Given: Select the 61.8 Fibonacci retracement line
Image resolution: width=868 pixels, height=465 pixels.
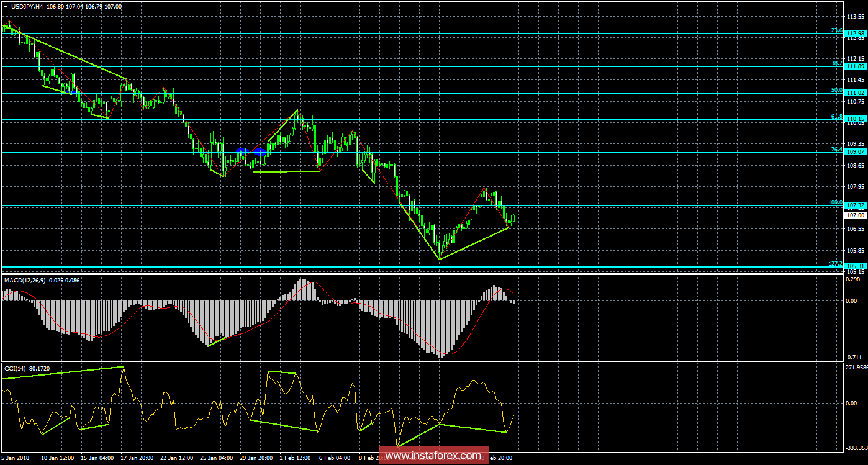Looking at the screenshot, I should (435, 119).
